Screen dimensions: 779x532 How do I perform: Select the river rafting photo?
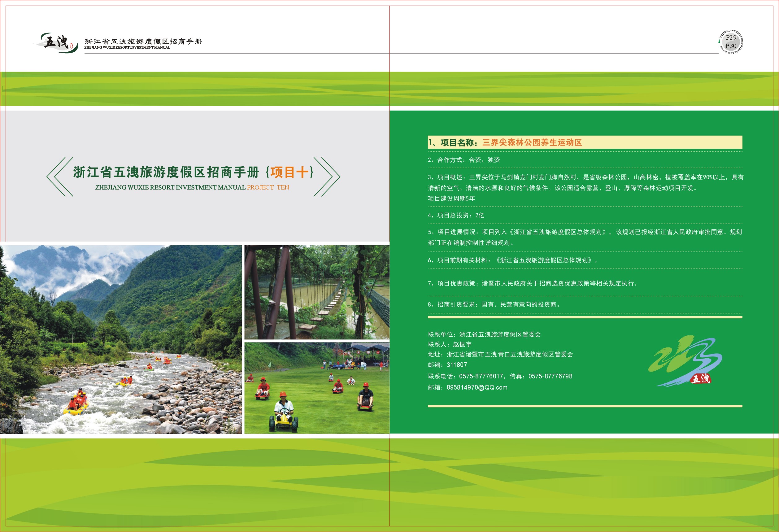click(121, 339)
